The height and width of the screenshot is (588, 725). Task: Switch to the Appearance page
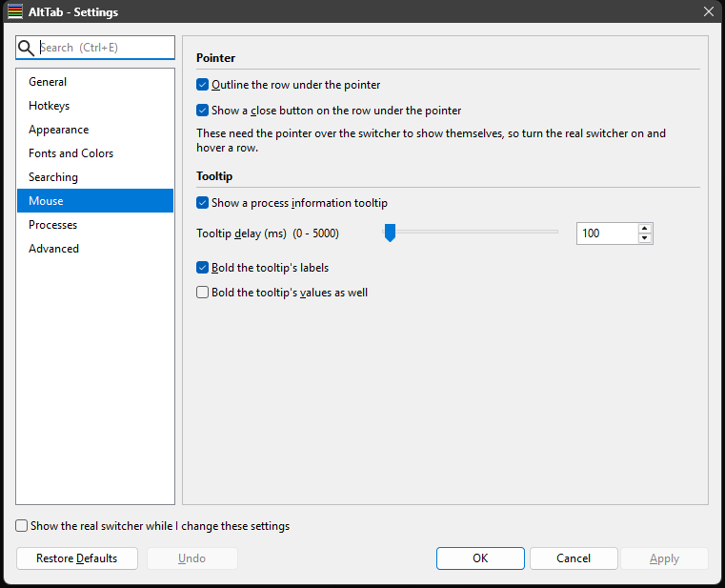coord(95,130)
